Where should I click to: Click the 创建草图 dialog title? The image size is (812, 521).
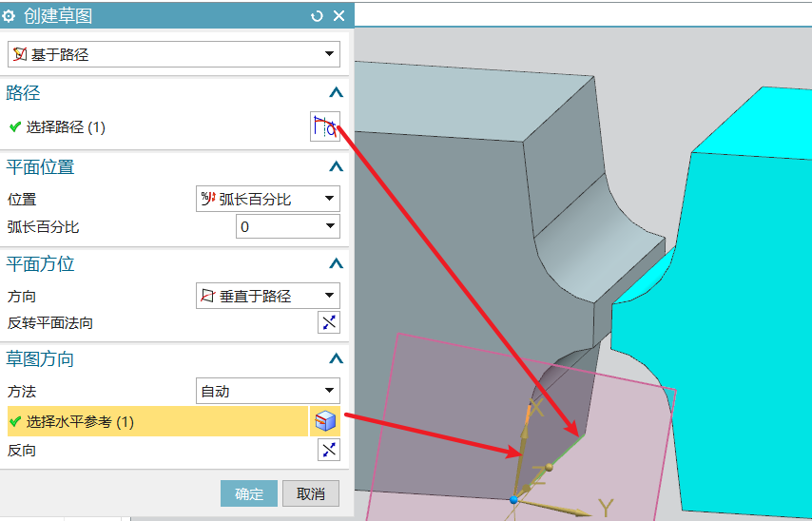(x=58, y=16)
